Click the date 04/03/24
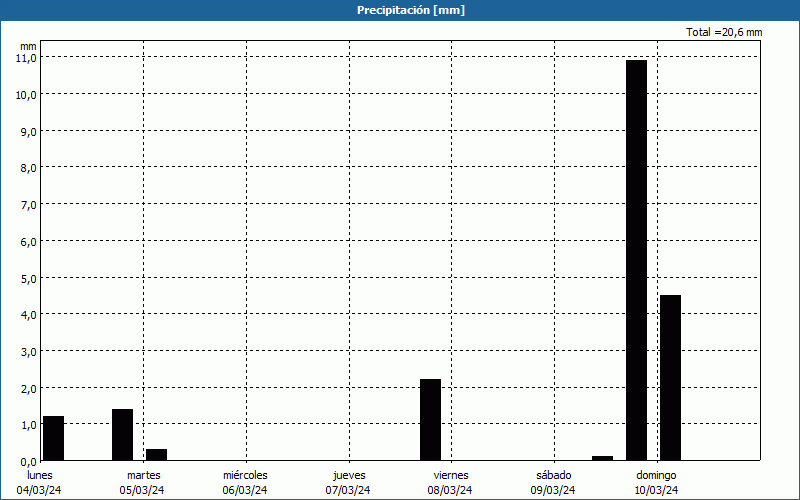Screen dimensions: 800x500 coord(39,490)
